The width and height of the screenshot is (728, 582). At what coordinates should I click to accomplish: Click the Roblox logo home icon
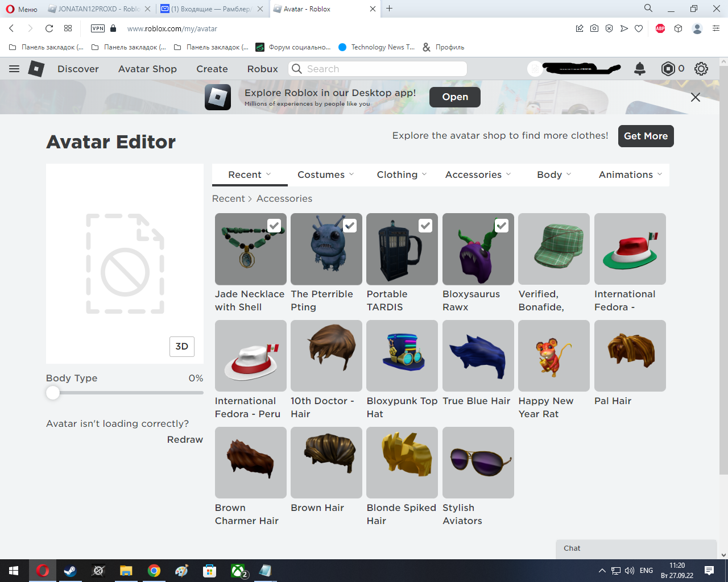pos(36,69)
